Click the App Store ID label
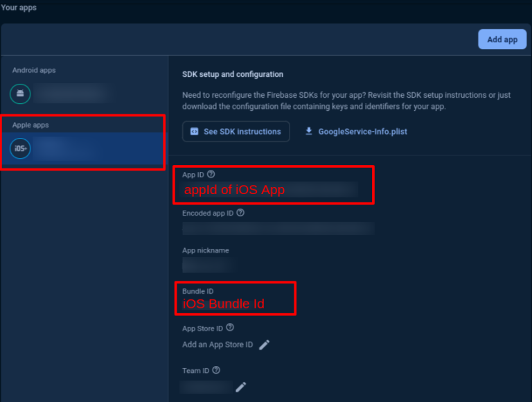The width and height of the screenshot is (532, 402). tap(202, 329)
